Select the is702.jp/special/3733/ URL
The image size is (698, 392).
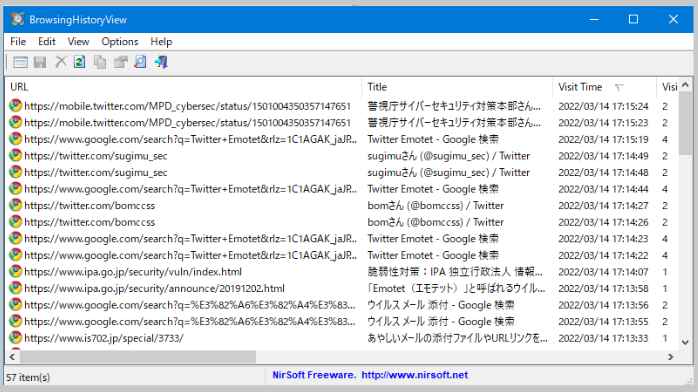click(104, 338)
